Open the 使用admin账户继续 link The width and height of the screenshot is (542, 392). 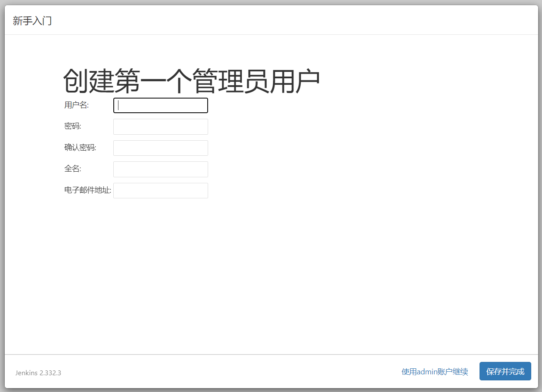(435, 372)
